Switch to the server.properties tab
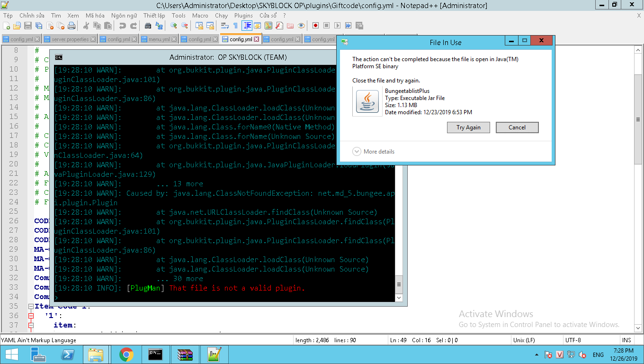The image size is (644, 364). [x=70, y=39]
